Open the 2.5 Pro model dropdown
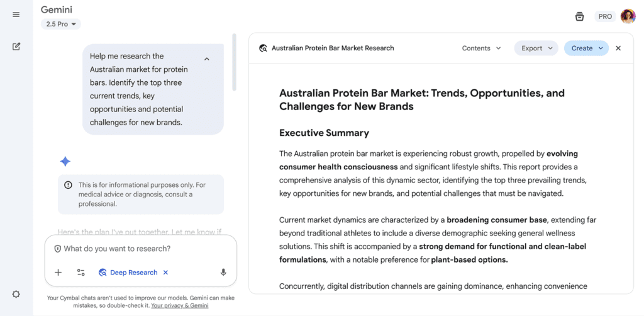Image resolution: width=644 pixels, height=316 pixels. [x=61, y=24]
